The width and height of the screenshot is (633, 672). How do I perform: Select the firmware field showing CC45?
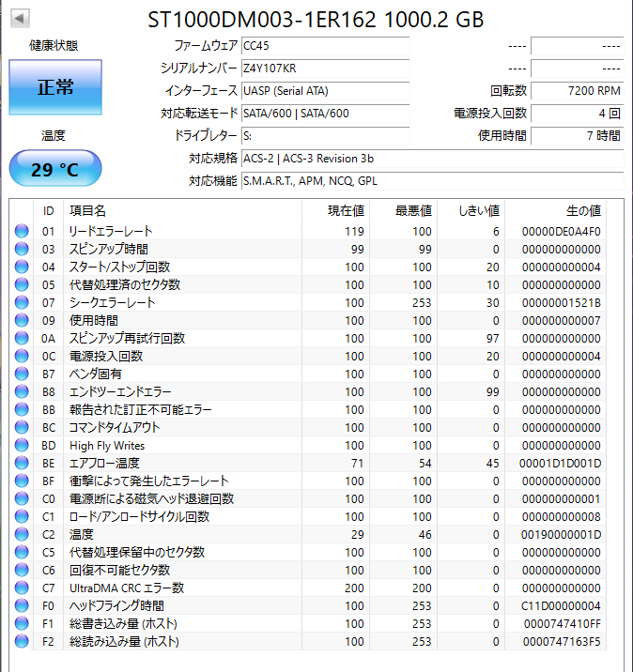tap(325, 46)
